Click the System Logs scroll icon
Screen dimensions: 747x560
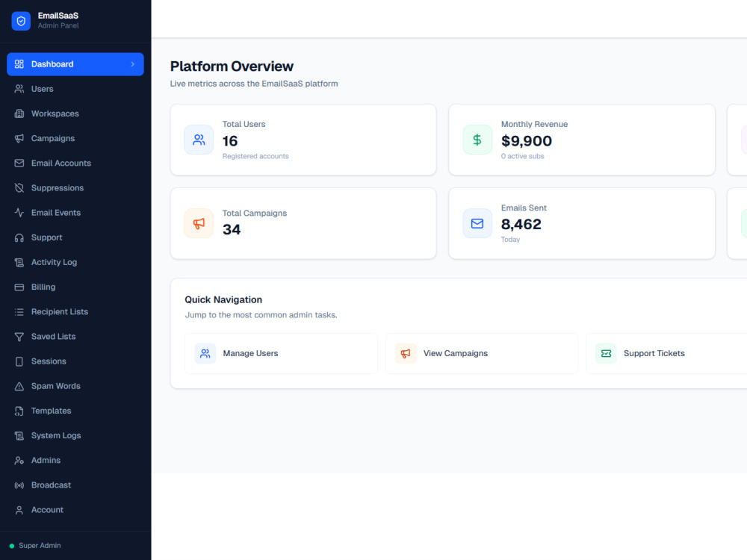(x=19, y=435)
